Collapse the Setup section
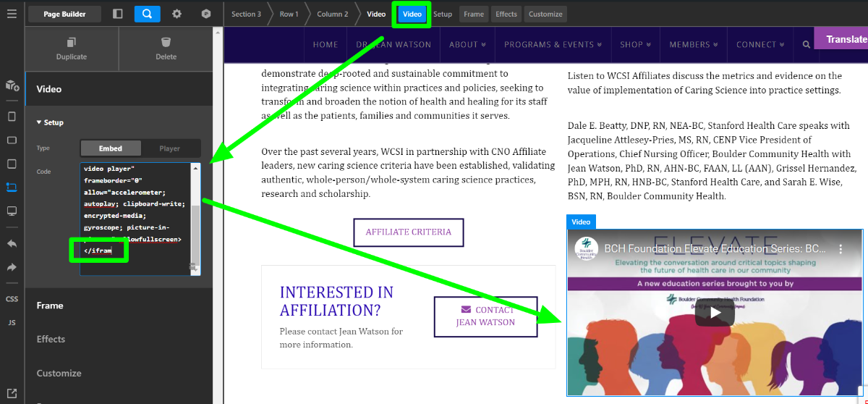 tap(50, 122)
